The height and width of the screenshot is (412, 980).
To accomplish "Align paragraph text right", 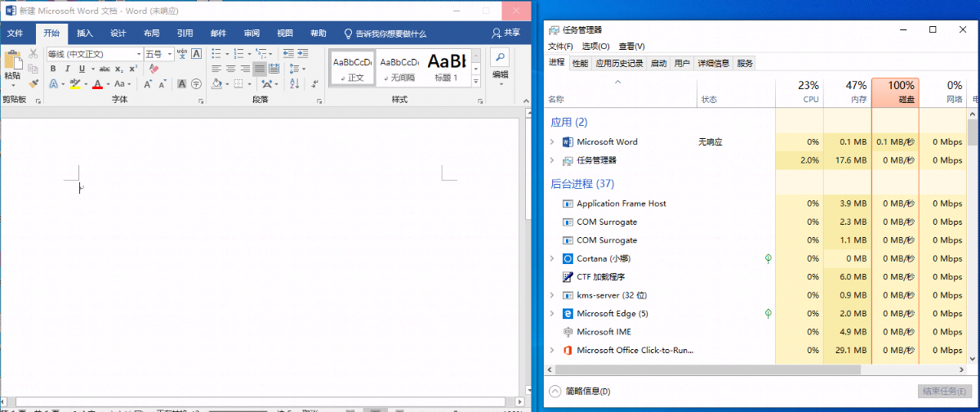I will point(245,69).
